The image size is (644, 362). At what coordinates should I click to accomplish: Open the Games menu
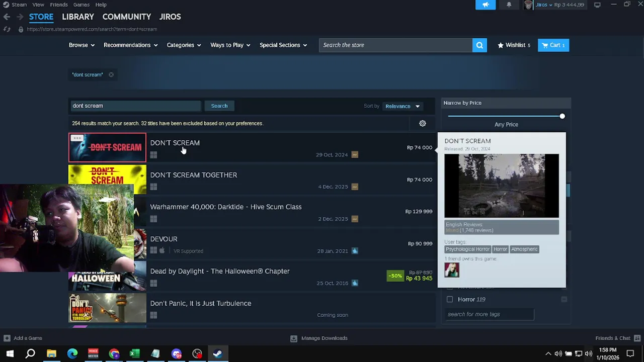82,5
